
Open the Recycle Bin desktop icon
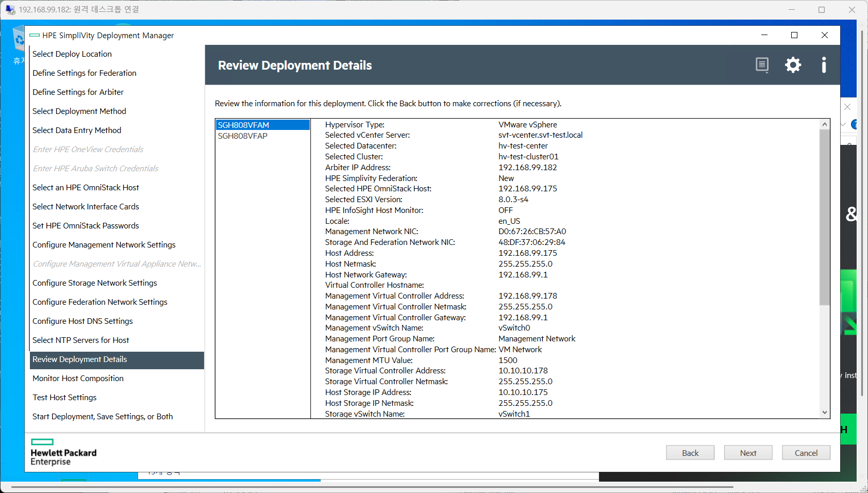point(19,40)
